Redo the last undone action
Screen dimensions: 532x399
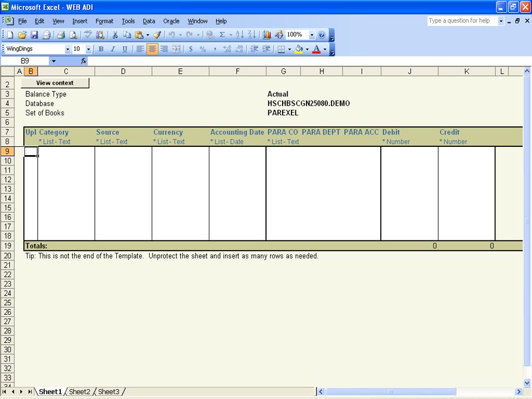click(190, 34)
